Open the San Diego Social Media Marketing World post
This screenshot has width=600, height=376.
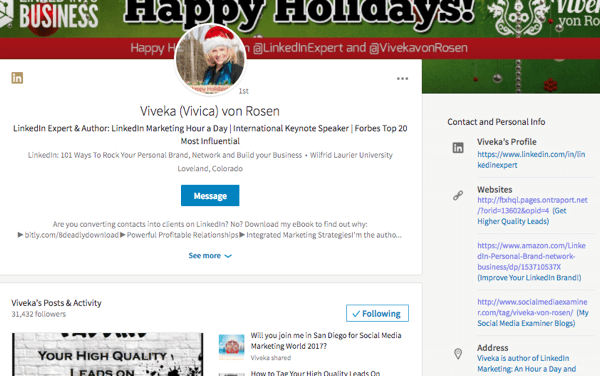pyautogui.click(x=326, y=340)
